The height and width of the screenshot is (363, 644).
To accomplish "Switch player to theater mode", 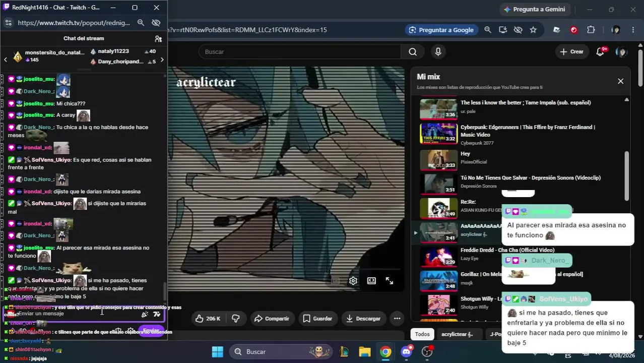I will coord(371,281).
